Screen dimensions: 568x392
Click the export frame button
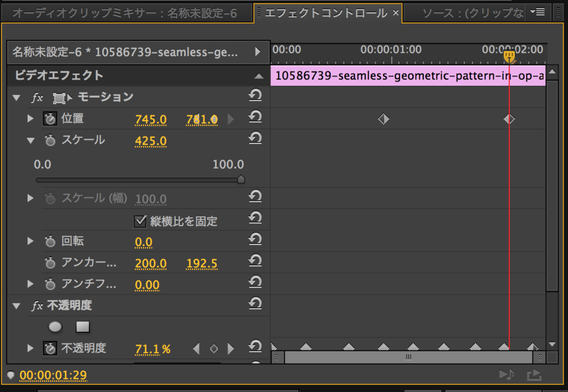click(x=534, y=375)
